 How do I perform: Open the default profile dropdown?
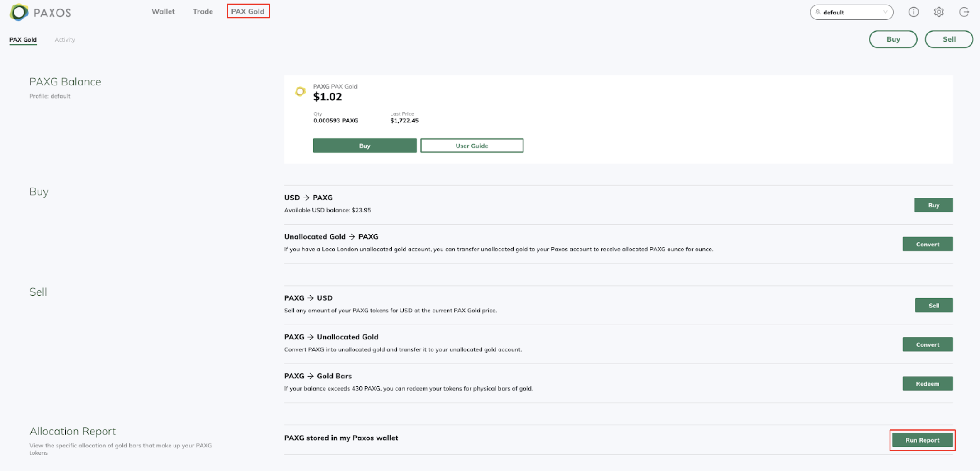coord(852,12)
